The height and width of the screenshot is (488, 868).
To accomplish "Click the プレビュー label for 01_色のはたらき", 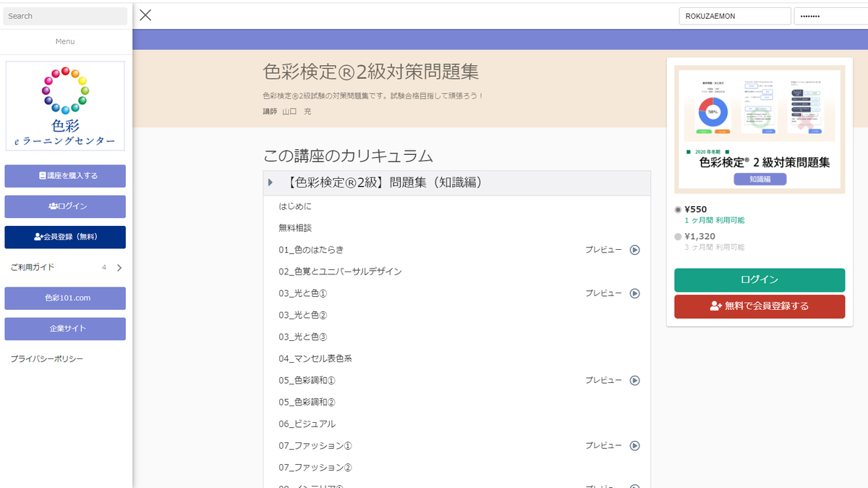I will [604, 250].
